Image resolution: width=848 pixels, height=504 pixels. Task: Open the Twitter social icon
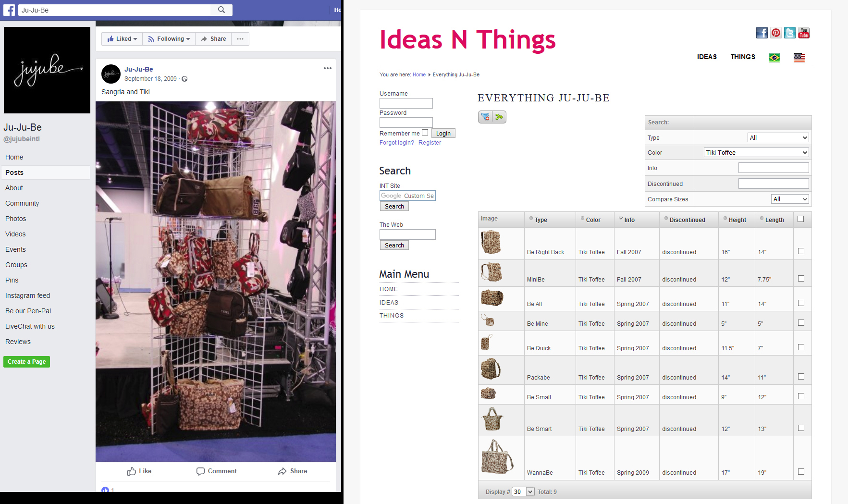[790, 33]
